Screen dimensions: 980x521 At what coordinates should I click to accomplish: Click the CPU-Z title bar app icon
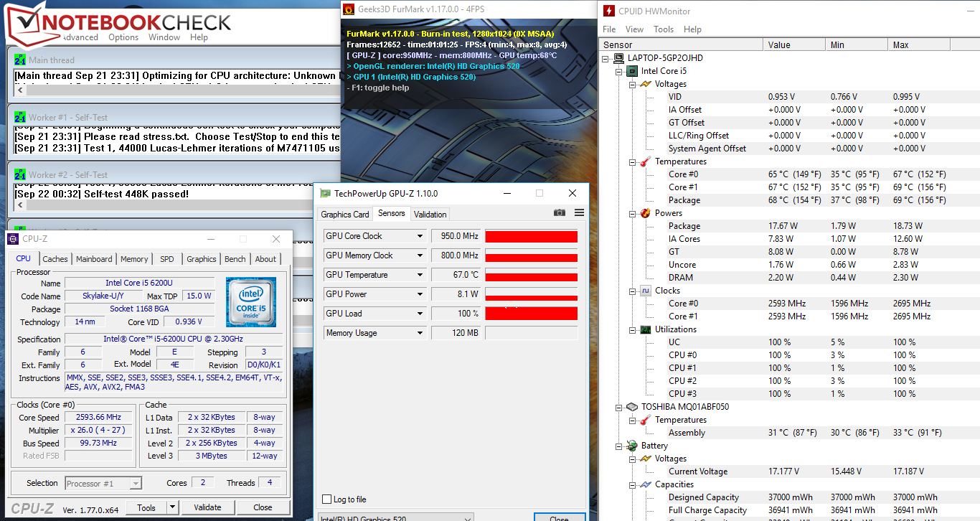(x=14, y=239)
